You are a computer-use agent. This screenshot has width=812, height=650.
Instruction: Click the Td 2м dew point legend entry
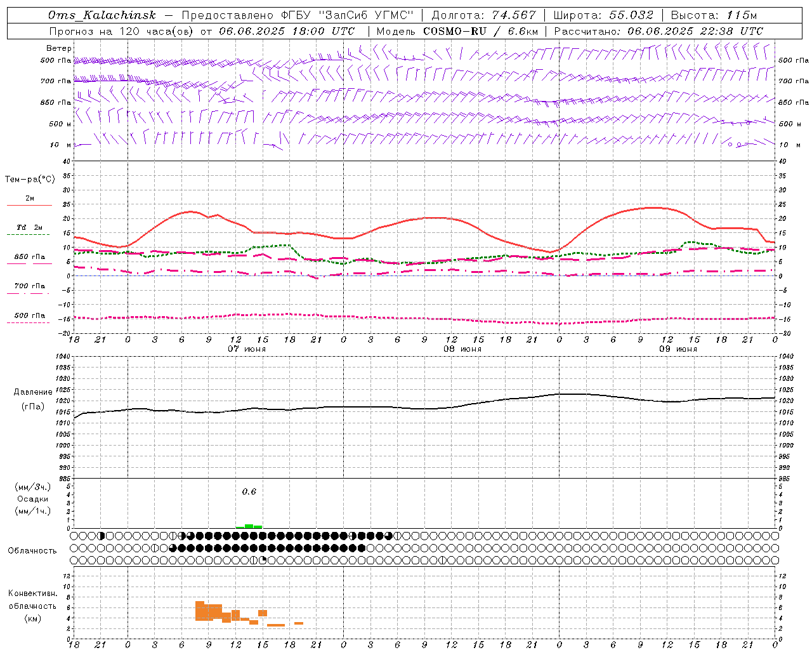[29, 227]
